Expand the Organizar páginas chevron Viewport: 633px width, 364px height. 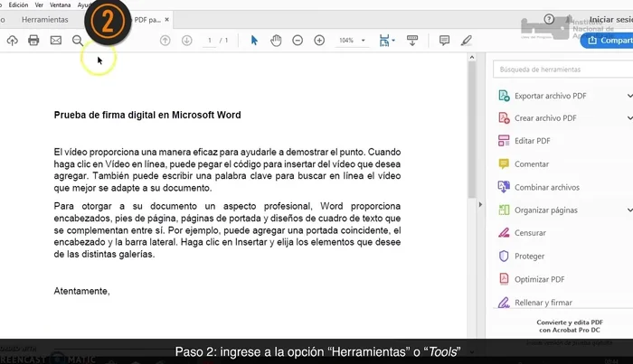pyautogui.click(x=629, y=210)
